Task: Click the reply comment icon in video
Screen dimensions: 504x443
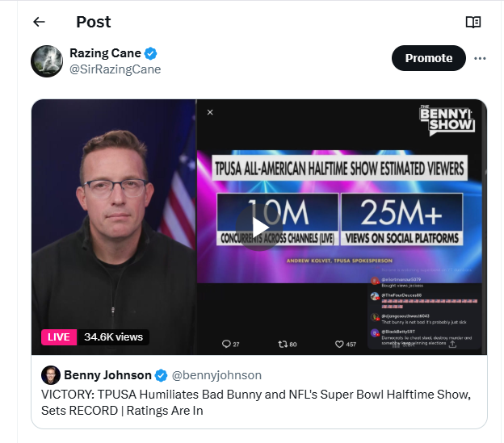Action: (x=226, y=345)
